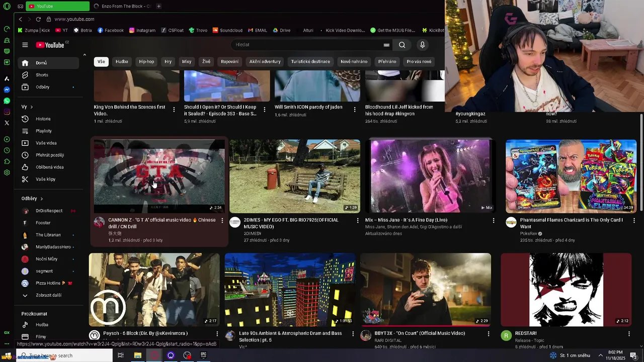Open options menu for BBYT3X On Court video

tap(489, 334)
